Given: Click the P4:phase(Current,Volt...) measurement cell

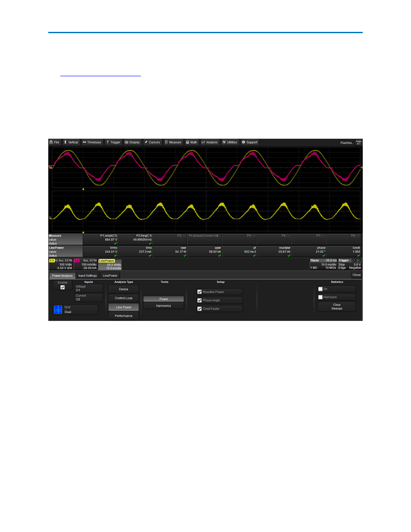Looking at the screenshot, I should [205, 240].
